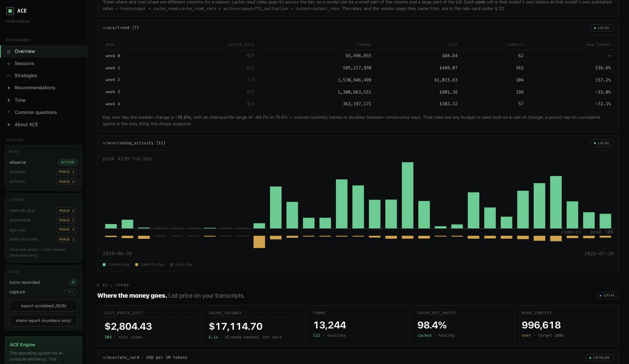Select the shadow mode row
The width and height of the screenshot is (629, 364).
point(43,172)
